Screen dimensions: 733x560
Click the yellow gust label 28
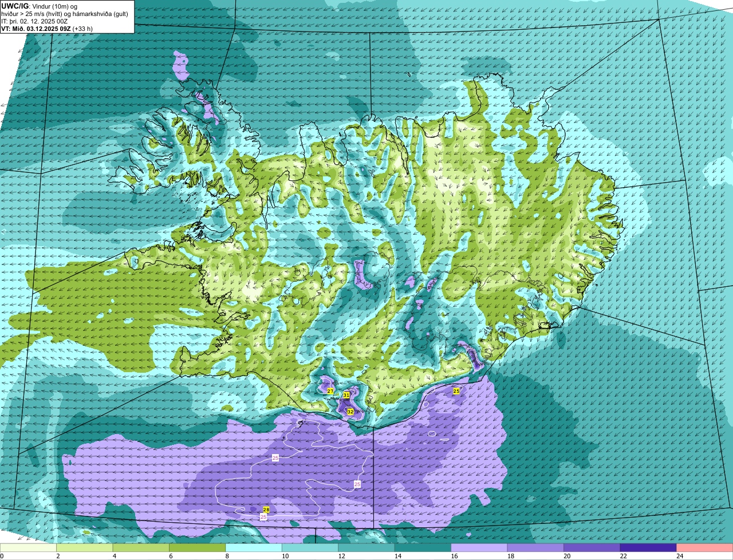266,510
